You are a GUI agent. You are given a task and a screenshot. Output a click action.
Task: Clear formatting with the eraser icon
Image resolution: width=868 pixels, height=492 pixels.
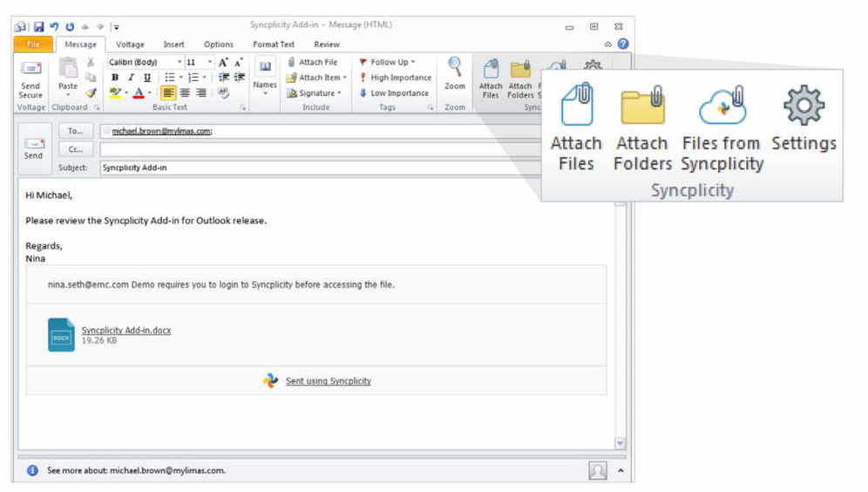click(x=224, y=92)
